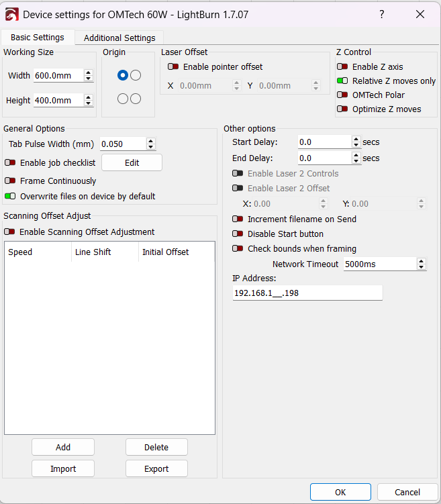Image resolution: width=441 pixels, height=504 pixels.
Task: Increase Height value with up arrow
Action: tap(89, 97)
